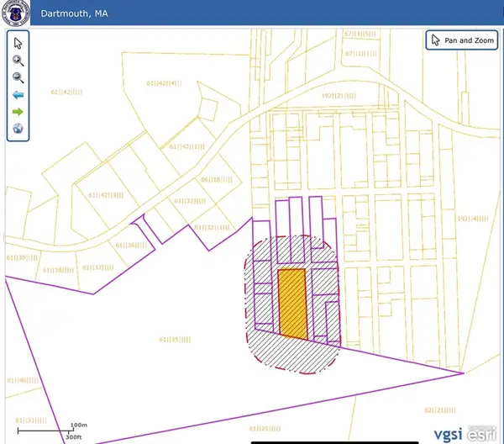The height and width of the screenshot is (444, 504).
Task: Click parcel labeled 192||21||||
Action: pyautogui.click(x=339, y=96)
